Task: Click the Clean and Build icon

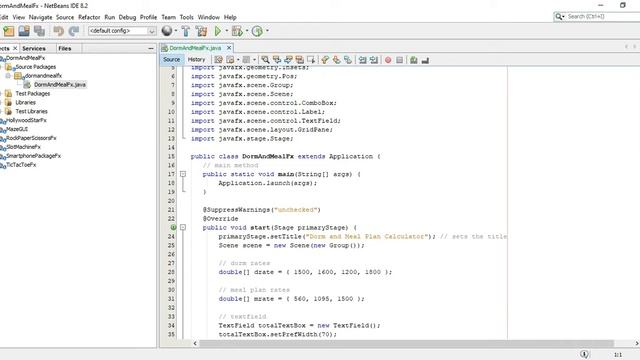Action: (x=201, y=31)
